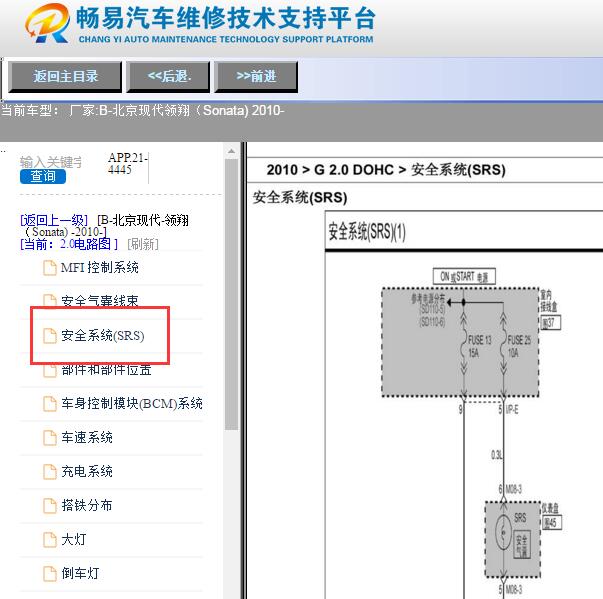Viewport: 603px width, 599px height.
Task: Click the sidebar vertical scrollbar thumb
Action: coord(231,295)
